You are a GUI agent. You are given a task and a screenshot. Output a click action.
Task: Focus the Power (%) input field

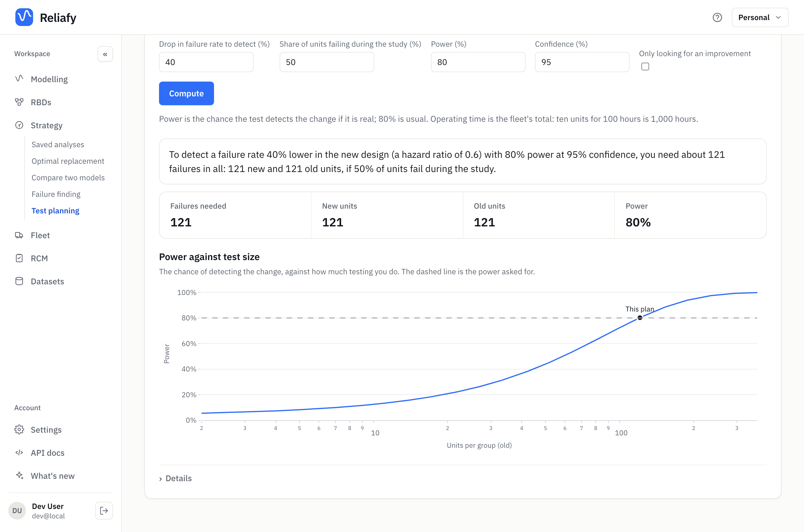478,62
